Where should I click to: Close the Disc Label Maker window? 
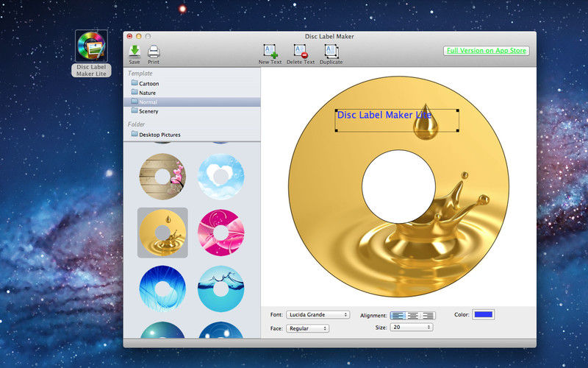point(130,36)
